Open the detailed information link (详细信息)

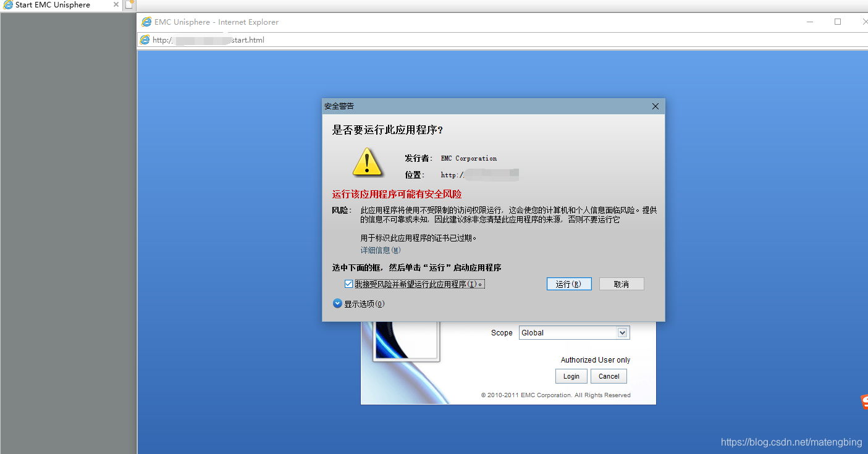point(381,250)
